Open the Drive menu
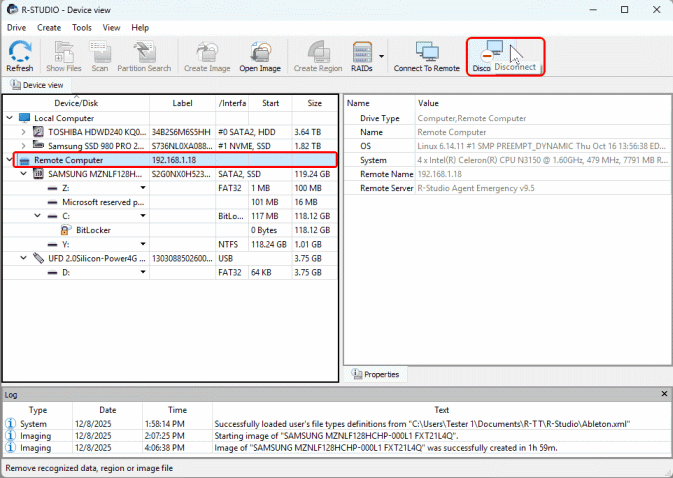Image resolution: width=673 pixels, height=478 pixels. [x=17, y=28]
